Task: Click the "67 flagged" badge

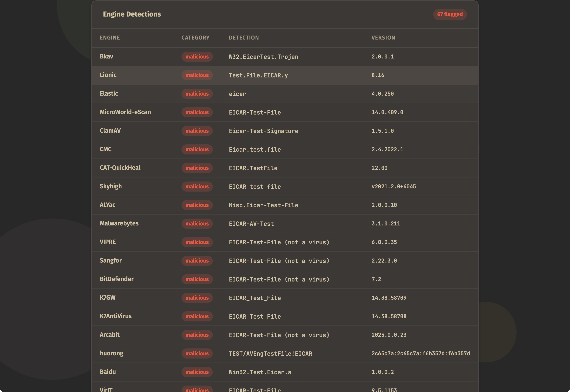Action: point(450,14)
